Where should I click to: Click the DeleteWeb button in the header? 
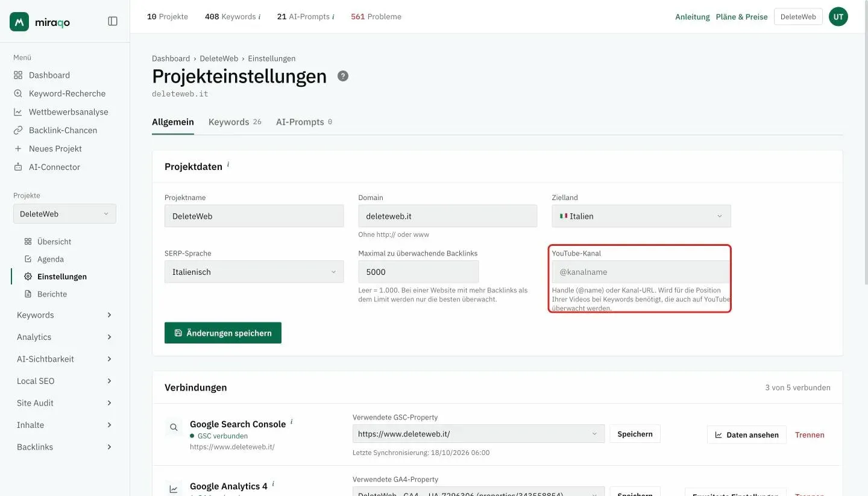coord(798,17)
